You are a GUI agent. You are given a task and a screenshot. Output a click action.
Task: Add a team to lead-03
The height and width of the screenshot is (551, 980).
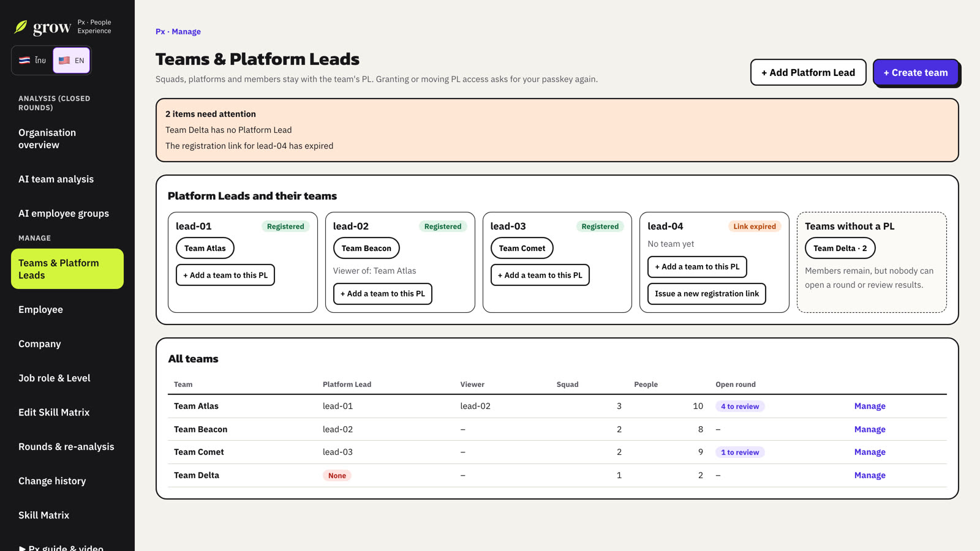tap(540, 275)
